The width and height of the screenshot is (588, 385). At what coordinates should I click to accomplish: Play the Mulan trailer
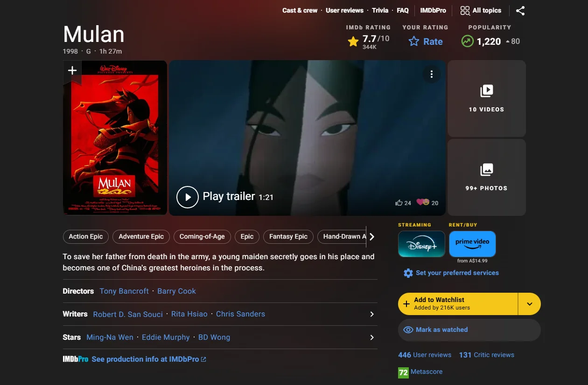pyautogui.click(x=188, y=197)
